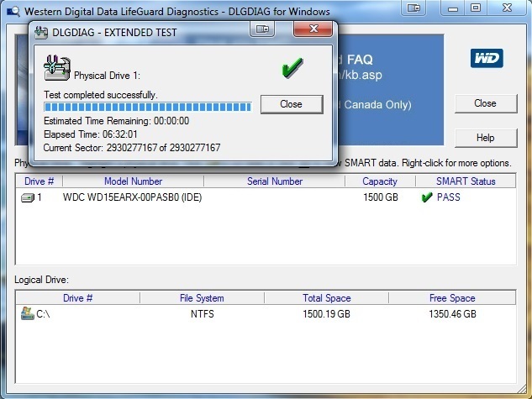Click the drive diagnostic tool icon in dialog
This screenshot has height=399, width=532.
(x=57, y=68)
